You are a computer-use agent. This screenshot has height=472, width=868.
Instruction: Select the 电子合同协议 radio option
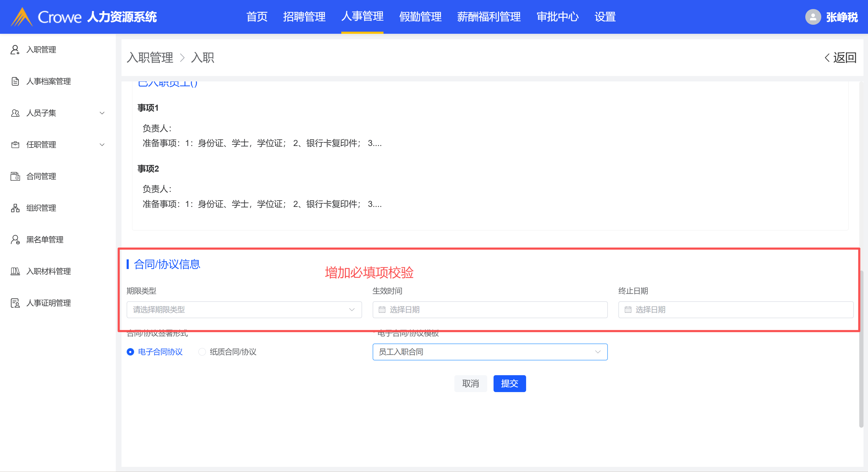click(x=131, y=352)
